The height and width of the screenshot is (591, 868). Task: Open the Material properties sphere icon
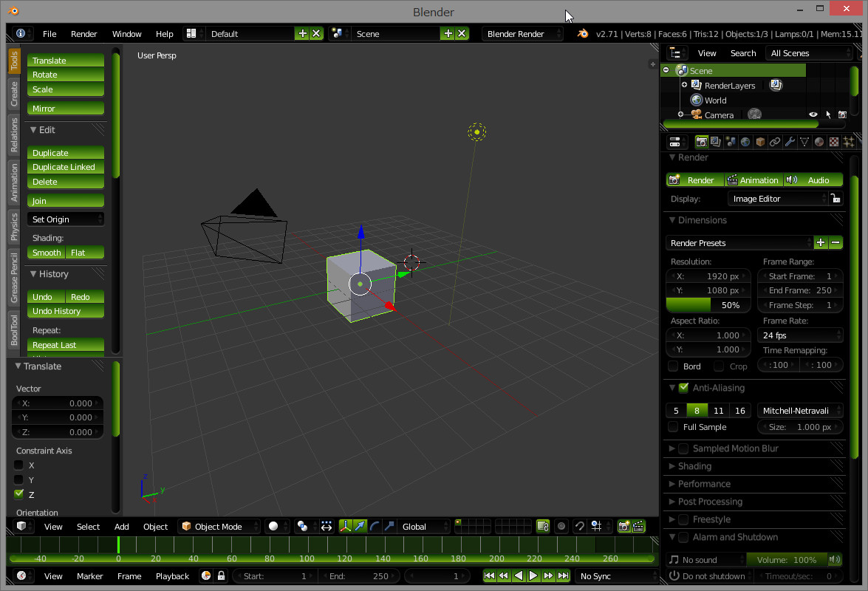819,142
